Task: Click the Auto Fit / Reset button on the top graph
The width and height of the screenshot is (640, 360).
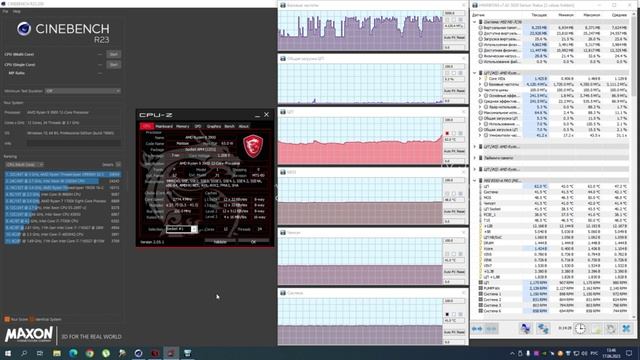Action: 454,38
